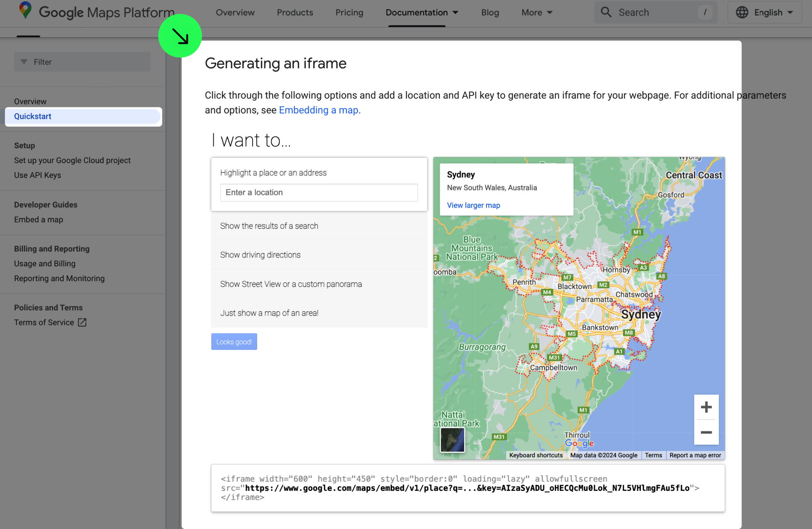Click the slash shortcut key in search box
This screenshot has height=529, width=812.
coord(705,12)
